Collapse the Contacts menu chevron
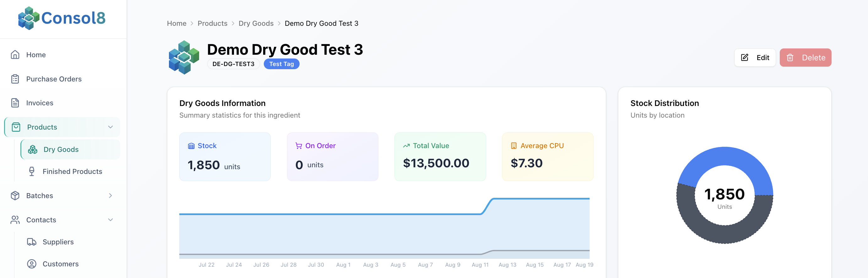The width and height of the screenshot is (868, 278). 110,220
